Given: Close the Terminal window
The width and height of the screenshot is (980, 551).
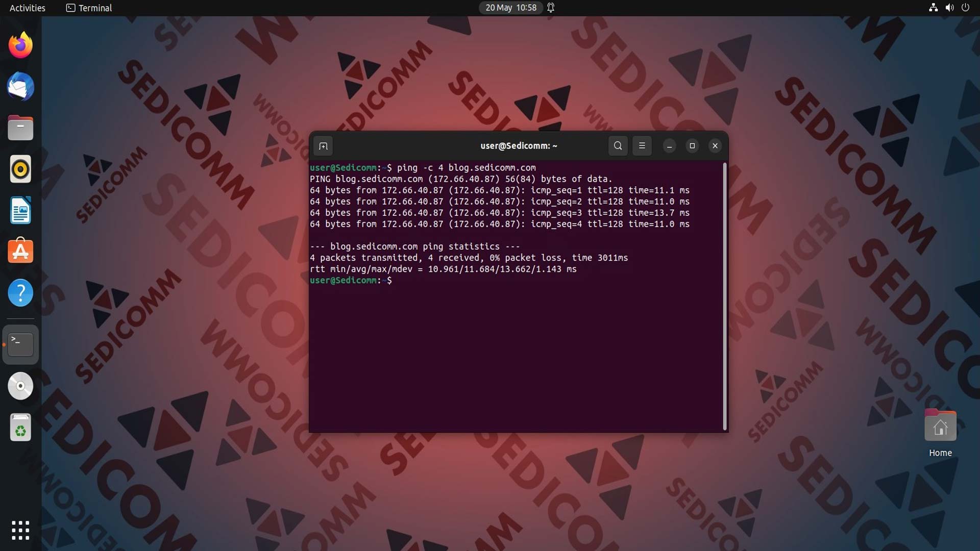Looking at the screenshot, I should pos(715,146).
